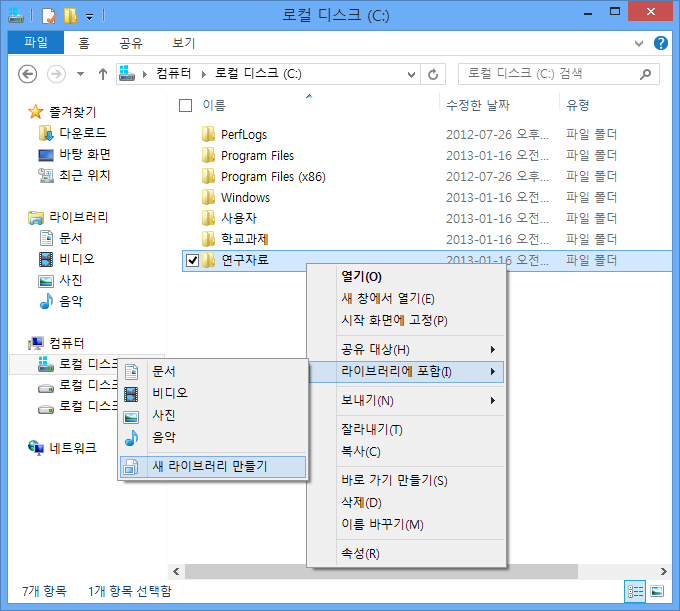Click the Forward navigation arrow

click(x=56, y=74)
